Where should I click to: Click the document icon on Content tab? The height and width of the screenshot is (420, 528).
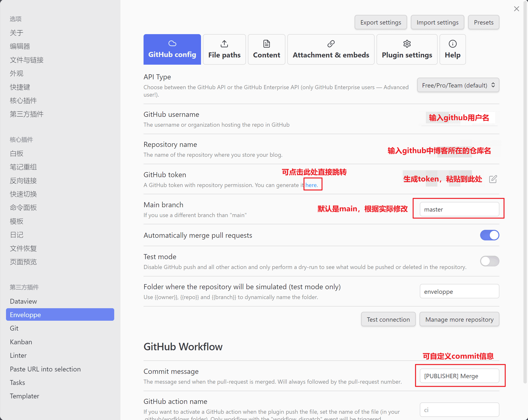click(266, 44)
